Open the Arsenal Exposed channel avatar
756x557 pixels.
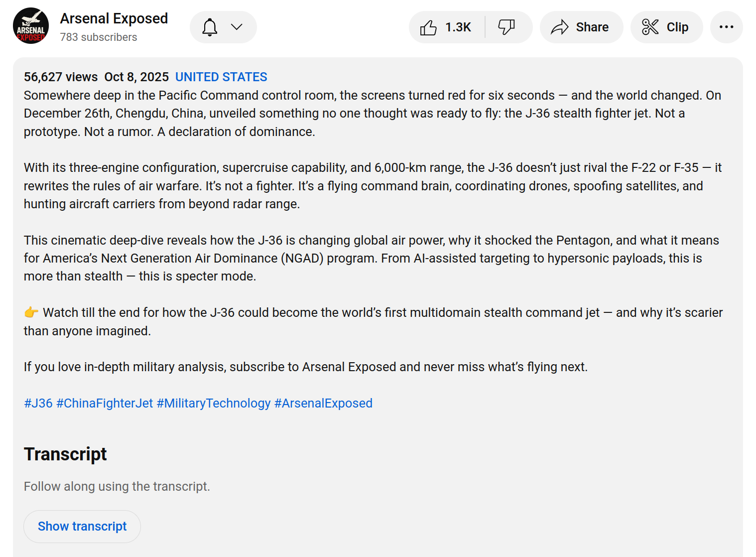pyautogui.click(x=31, y=26)
